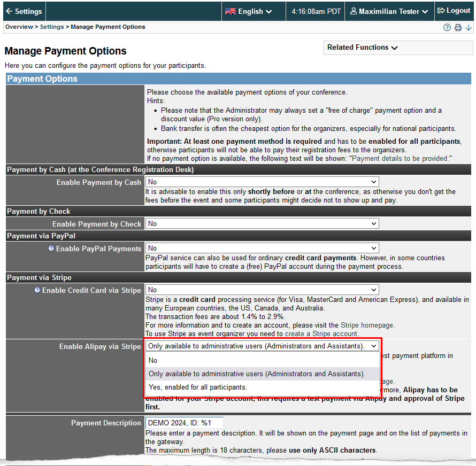Viewport: 476px width, 466px height.
Task: Open the Enable Payment by Cash dropdown
Action: [x=262, y=182]
